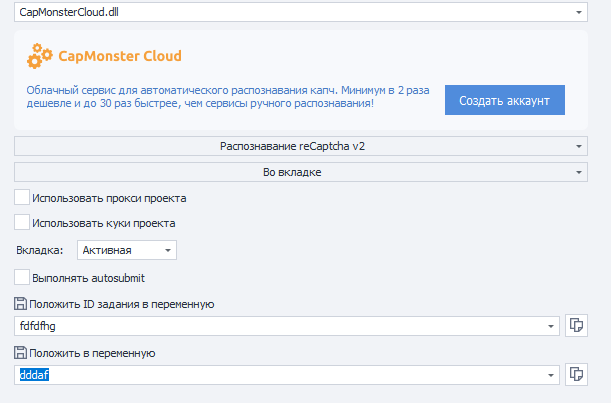Expand the dddaf variable dropdown arrow
This screenshot has height=403, width=611.
point(552,375)
